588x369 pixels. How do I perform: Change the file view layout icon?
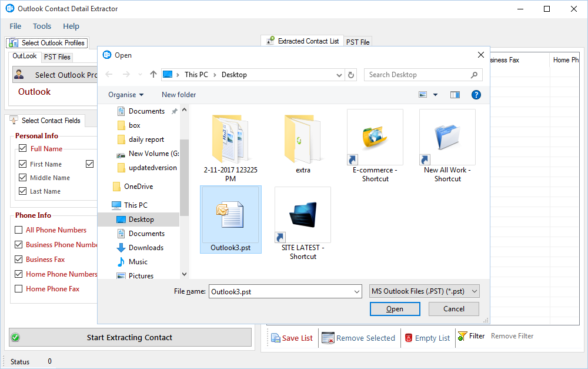click(x=423, y=95)
